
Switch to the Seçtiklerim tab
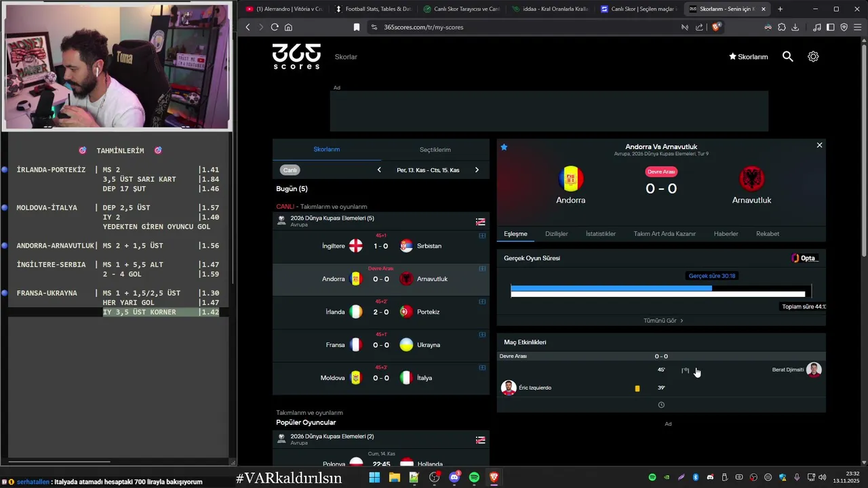point(435,150)
